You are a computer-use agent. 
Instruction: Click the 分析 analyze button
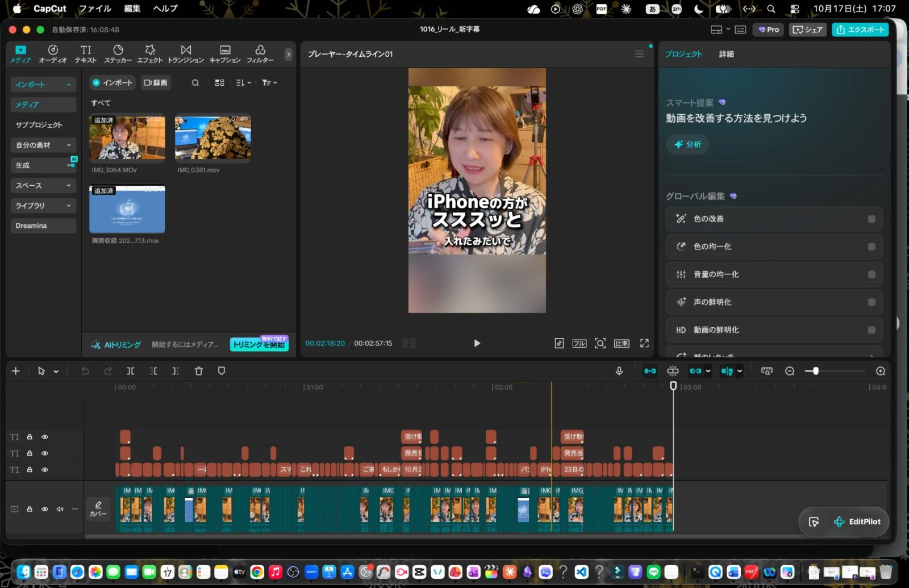[687, 144]
